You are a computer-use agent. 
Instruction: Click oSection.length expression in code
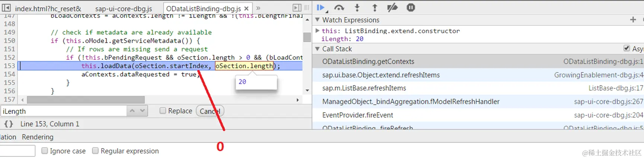click(x=245, y=66)
